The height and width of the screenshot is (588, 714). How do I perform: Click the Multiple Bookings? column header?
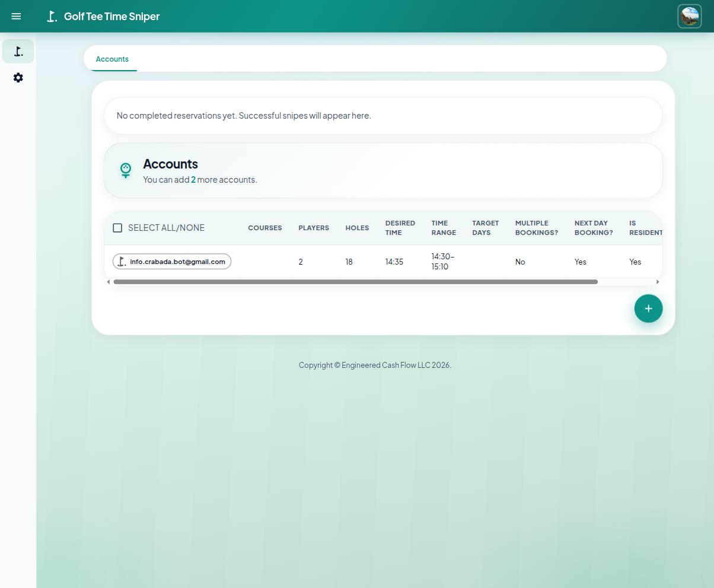537,228
